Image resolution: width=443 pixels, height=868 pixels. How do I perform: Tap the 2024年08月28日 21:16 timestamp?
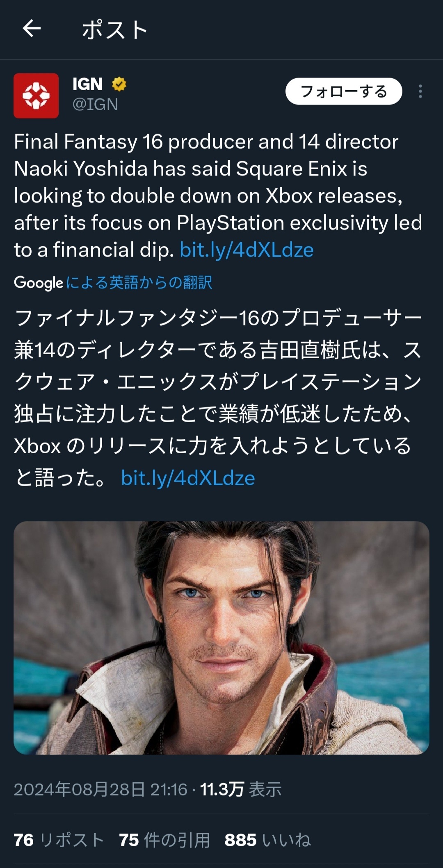point(100,789)
